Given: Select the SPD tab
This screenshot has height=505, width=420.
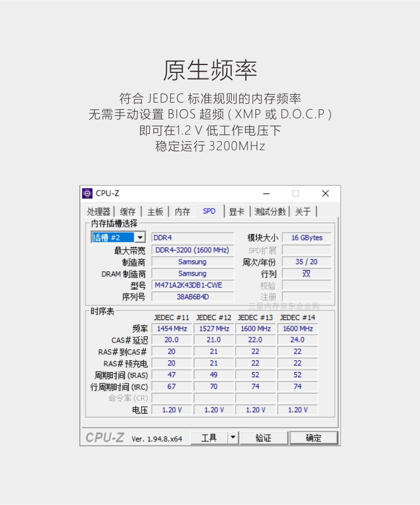Looking at the screenshot, I should [209, 211].
